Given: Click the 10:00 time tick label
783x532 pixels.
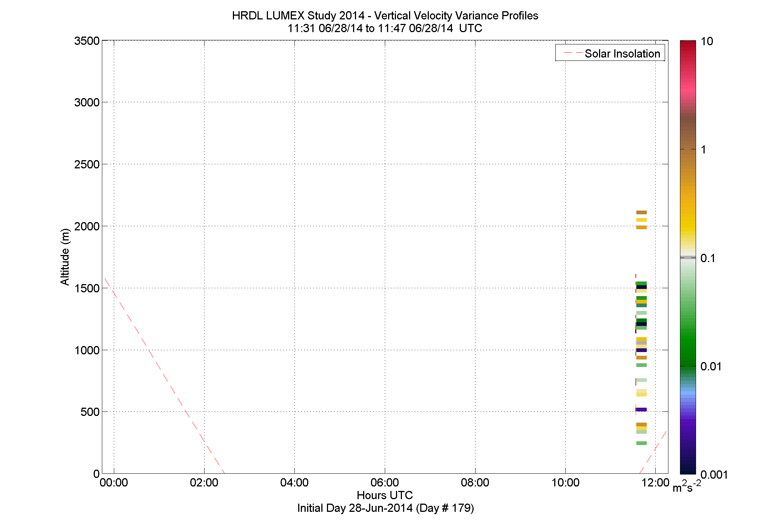Looking at the screenshot, I should point(565,482).
